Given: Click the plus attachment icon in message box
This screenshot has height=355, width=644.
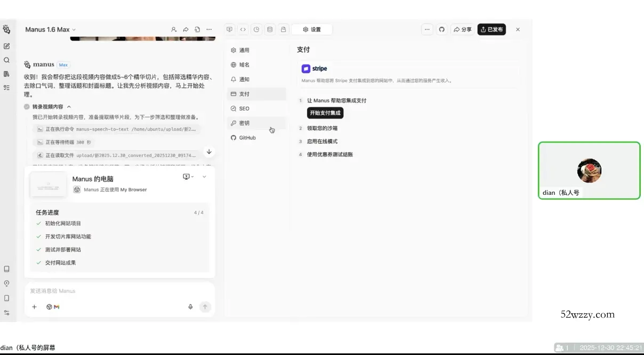Looking at the screenshot, I should (x=35, y=307).
